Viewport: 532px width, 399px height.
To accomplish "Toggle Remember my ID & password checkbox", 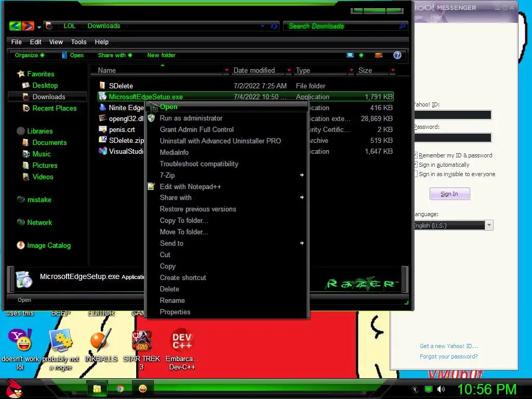I will tap(415, 155).
